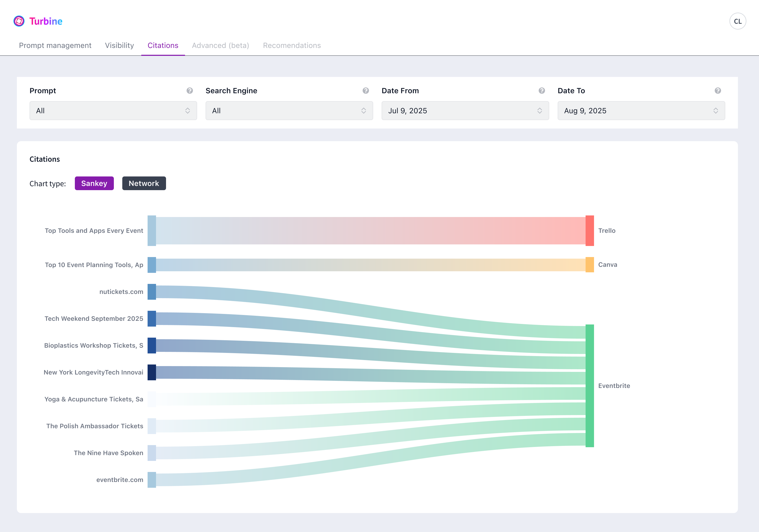The width and height of the screenshot is (759, 532).
Task: Select the Sankey chart type
Action: [x=94, y=183]
